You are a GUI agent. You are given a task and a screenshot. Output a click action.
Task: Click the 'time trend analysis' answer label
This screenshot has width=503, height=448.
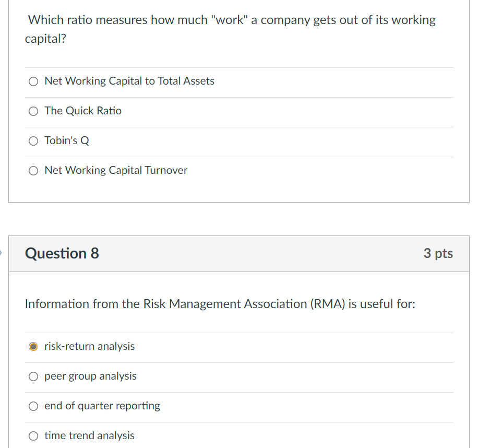[x=89, y=435]
